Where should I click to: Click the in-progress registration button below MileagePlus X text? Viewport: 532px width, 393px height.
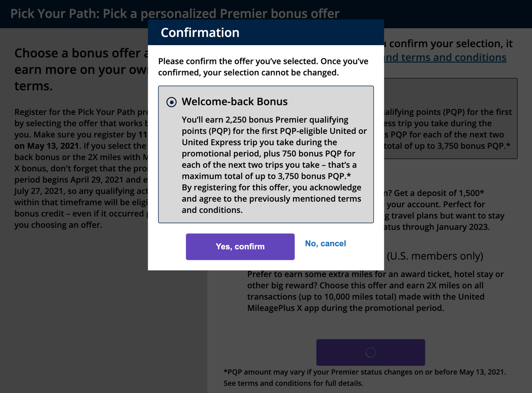371,352
